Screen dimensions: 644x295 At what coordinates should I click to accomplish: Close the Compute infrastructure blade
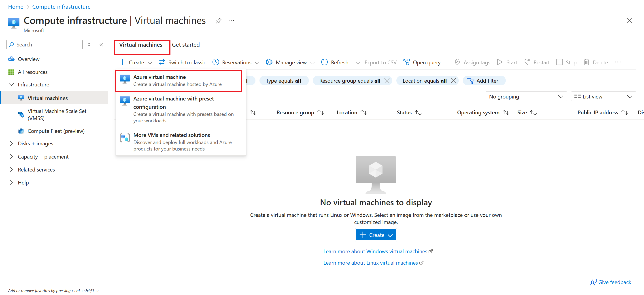point(629,21)
